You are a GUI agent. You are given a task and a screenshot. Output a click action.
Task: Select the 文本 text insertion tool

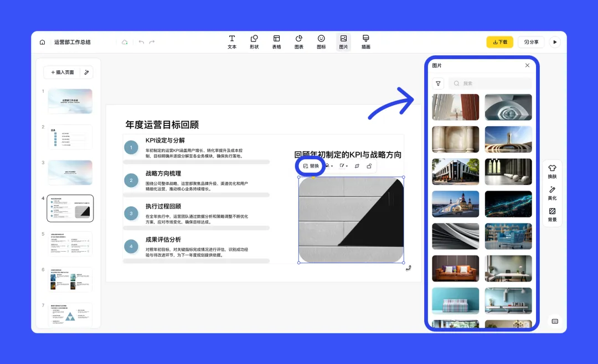[x=232, y=41]
